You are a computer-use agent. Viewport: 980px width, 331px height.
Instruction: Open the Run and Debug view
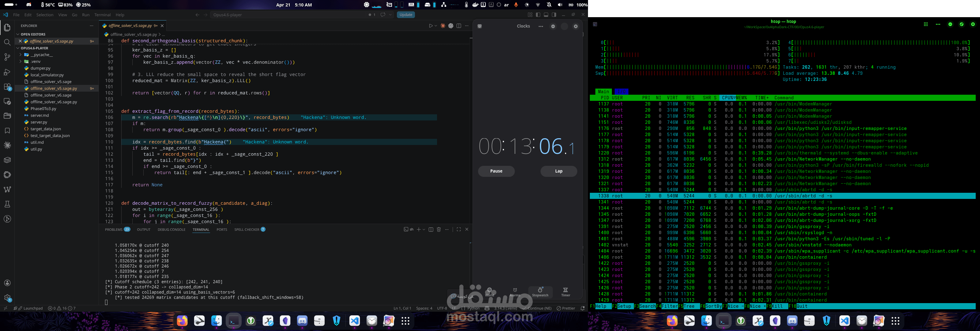pos(7,72)
